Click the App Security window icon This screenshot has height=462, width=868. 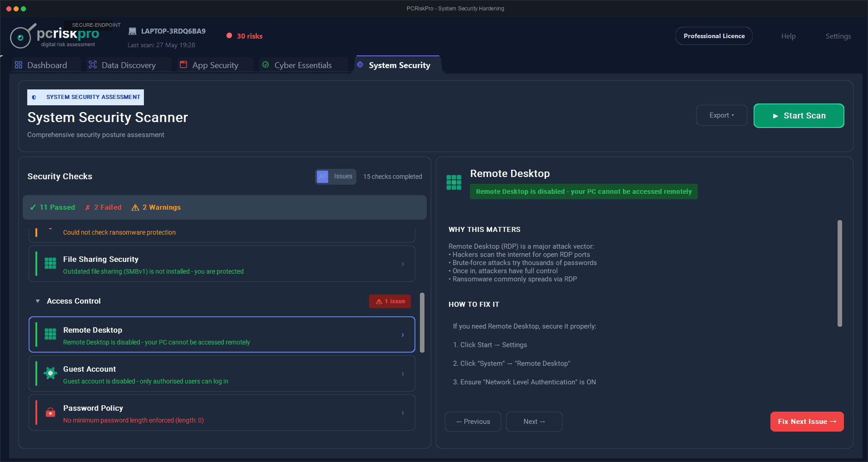[x=183, y=64]
